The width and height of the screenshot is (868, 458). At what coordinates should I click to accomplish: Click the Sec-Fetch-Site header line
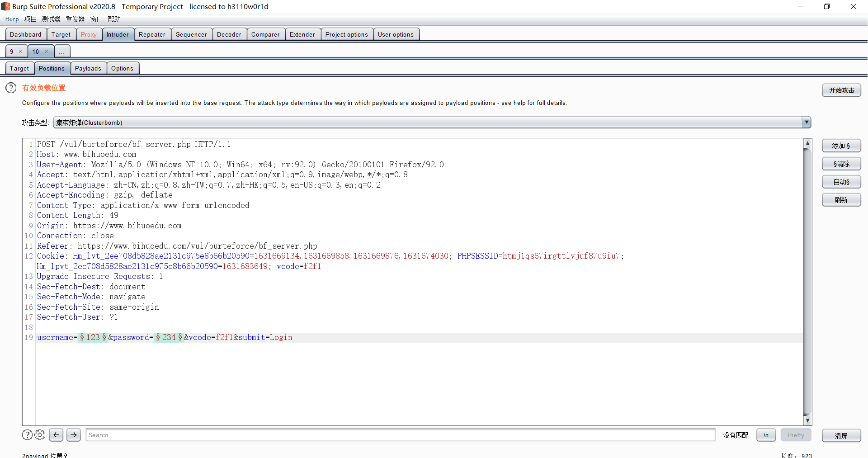tap(98, 307)
